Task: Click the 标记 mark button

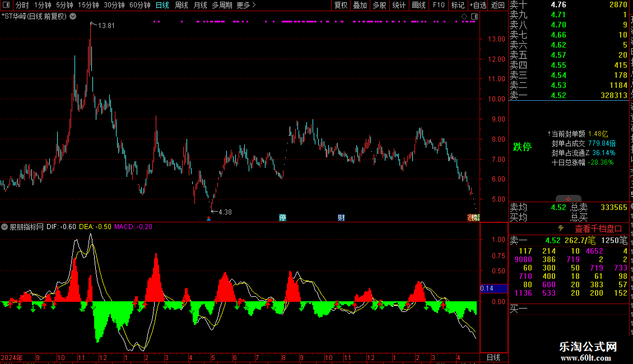Action: click(458, 5)
